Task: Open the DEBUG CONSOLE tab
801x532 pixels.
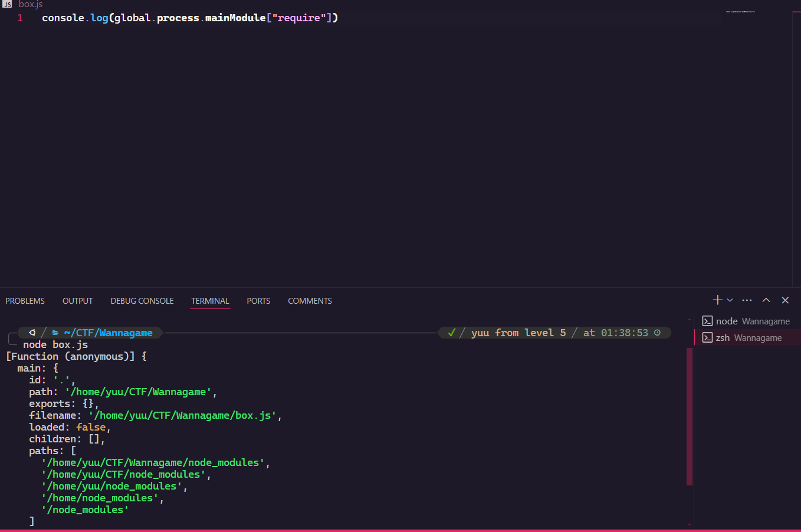Action: (x=142, y=301)
